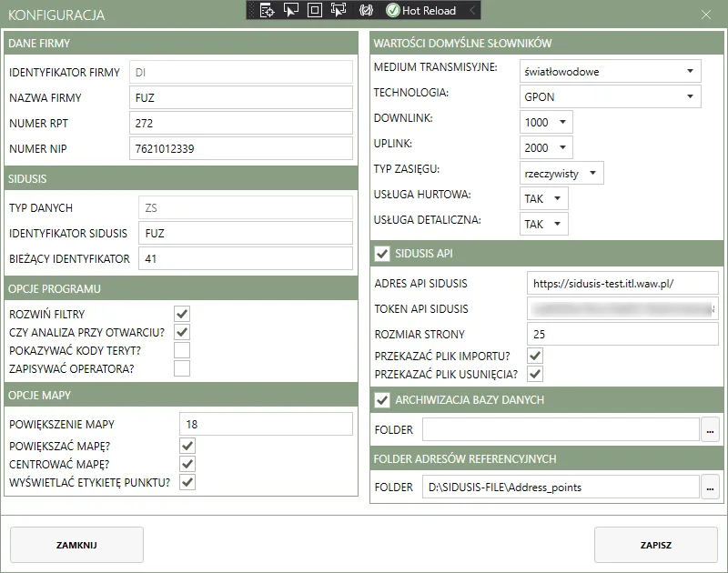The height and width of the screenshot is (573, 728).
Task: Open Live Visual Tree from debug toolbar
Action: 267,10
